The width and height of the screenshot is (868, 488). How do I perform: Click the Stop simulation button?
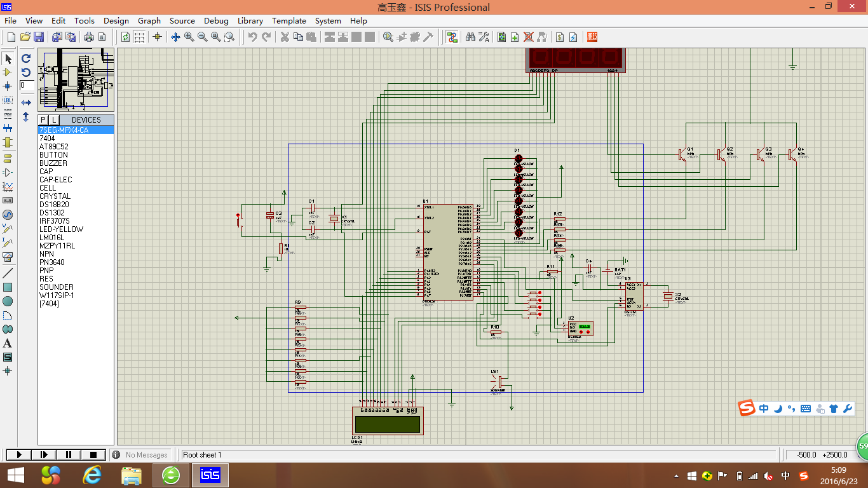(93, 454)
